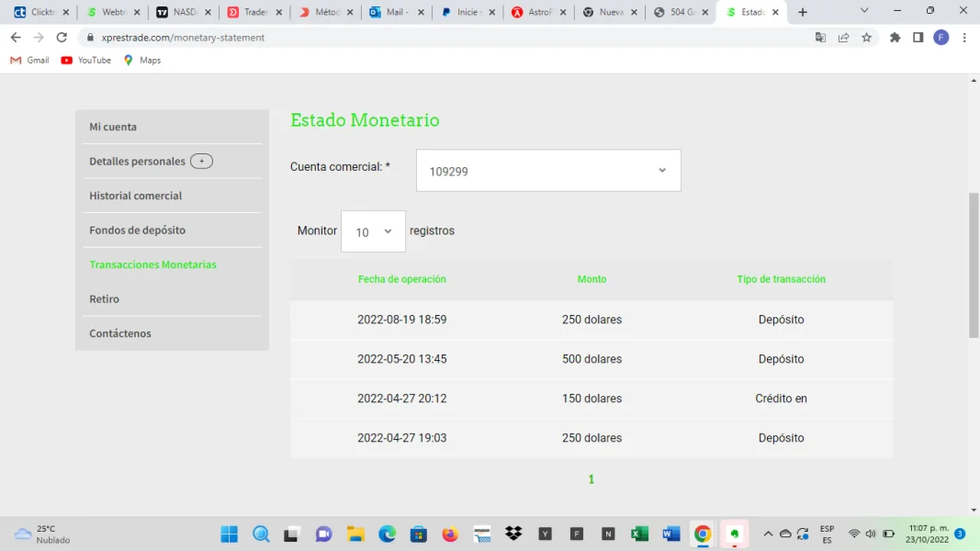Click the share page icon
This screenshot has width=980, height=551.
tap(844, 38)
